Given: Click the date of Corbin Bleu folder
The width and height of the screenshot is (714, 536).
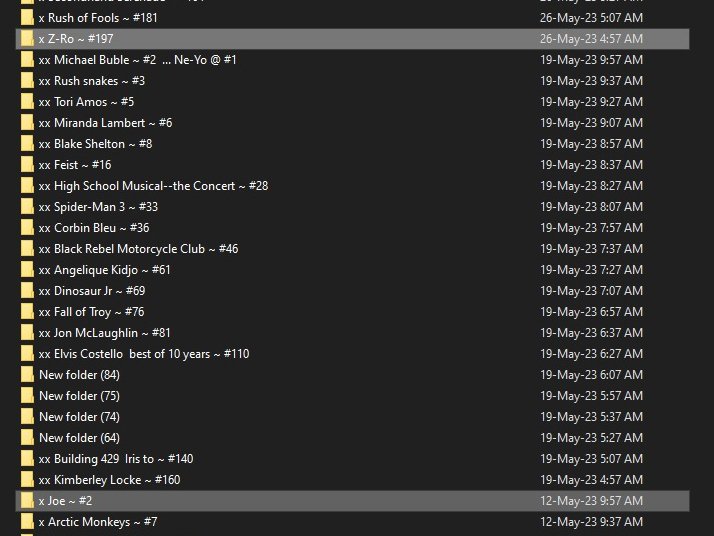Looking at the screenshot, I should [x=591, y=228].
